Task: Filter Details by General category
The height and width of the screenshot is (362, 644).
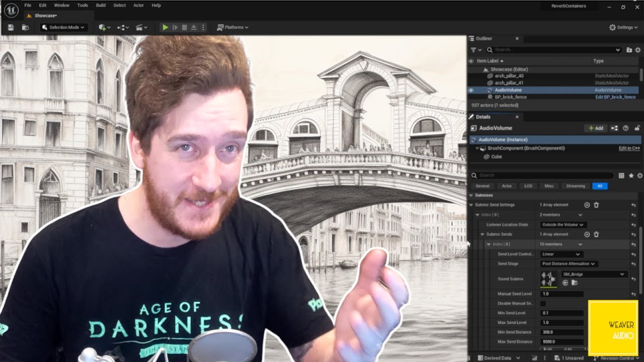Action: tap(482, 186)
